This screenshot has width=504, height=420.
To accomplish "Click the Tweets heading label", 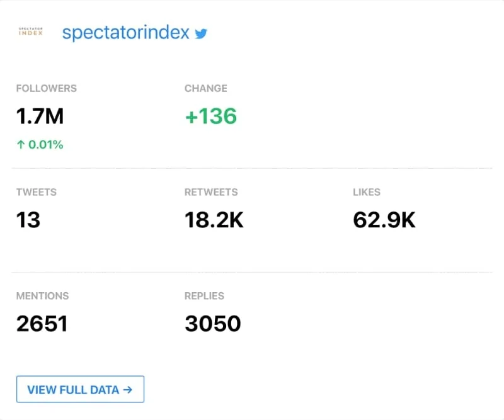I will (x=37, y=192).
